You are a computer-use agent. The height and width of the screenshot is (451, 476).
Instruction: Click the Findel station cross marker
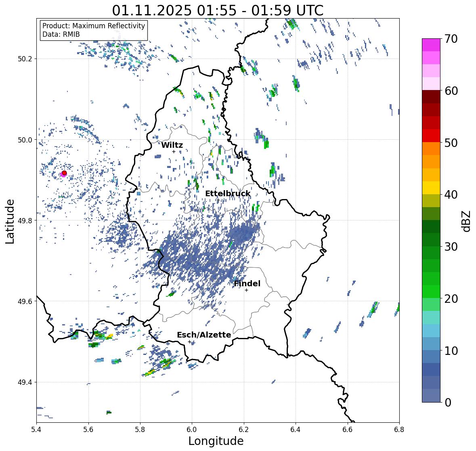247,290
